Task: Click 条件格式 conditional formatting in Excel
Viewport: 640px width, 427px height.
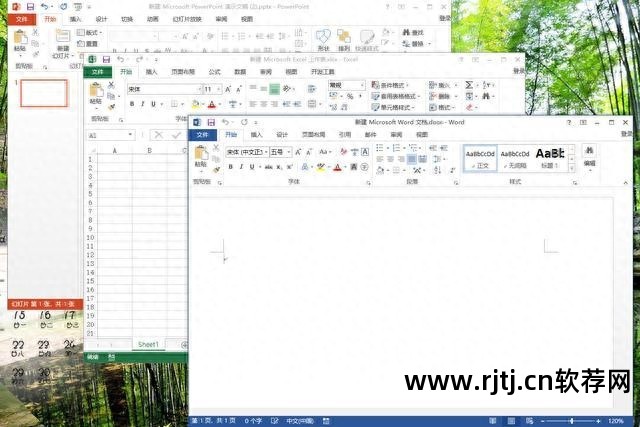Action: (x=390, y=85)
